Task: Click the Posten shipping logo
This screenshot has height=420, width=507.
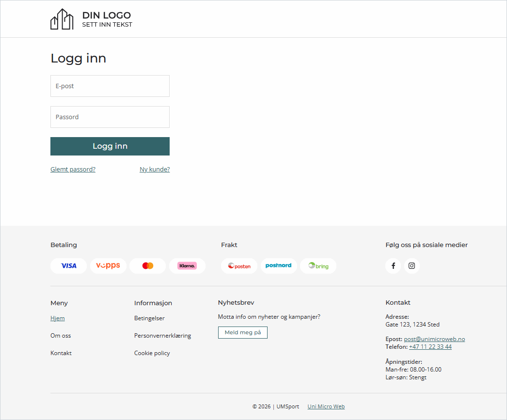Action: (x=239, y=266)
